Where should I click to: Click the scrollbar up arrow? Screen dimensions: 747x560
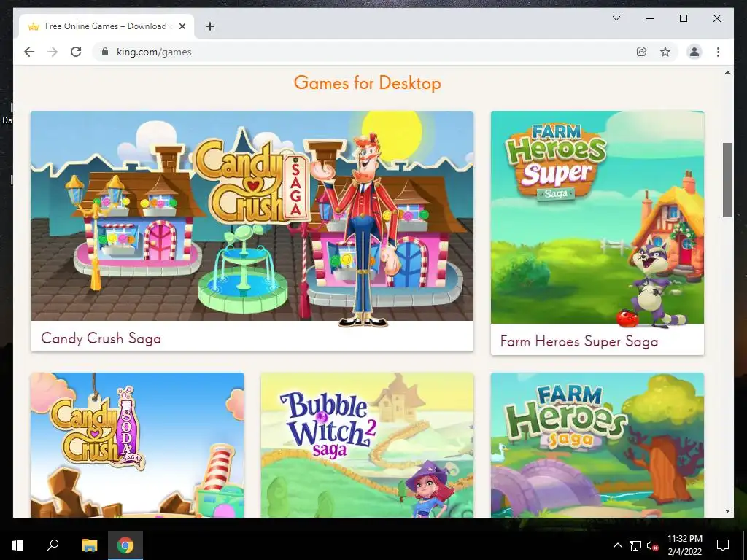point(727,72)
